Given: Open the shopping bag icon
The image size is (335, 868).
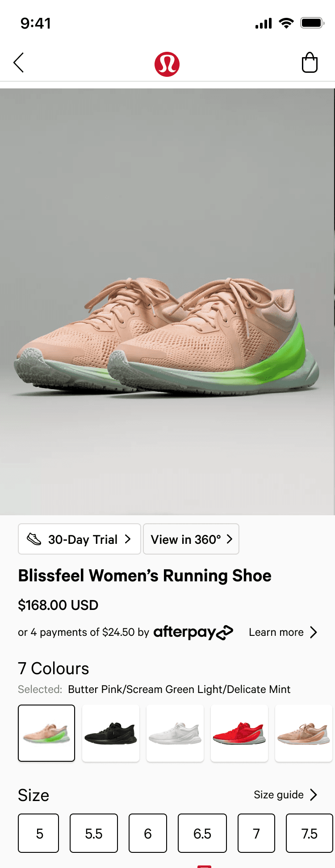Looking at the screenshot, I should [310, 63].
